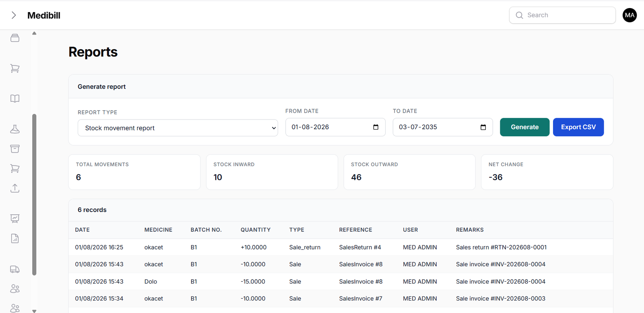Open the archive box icon in sidebar
This screenshot has width=644, height=313.
pos(15,149)
